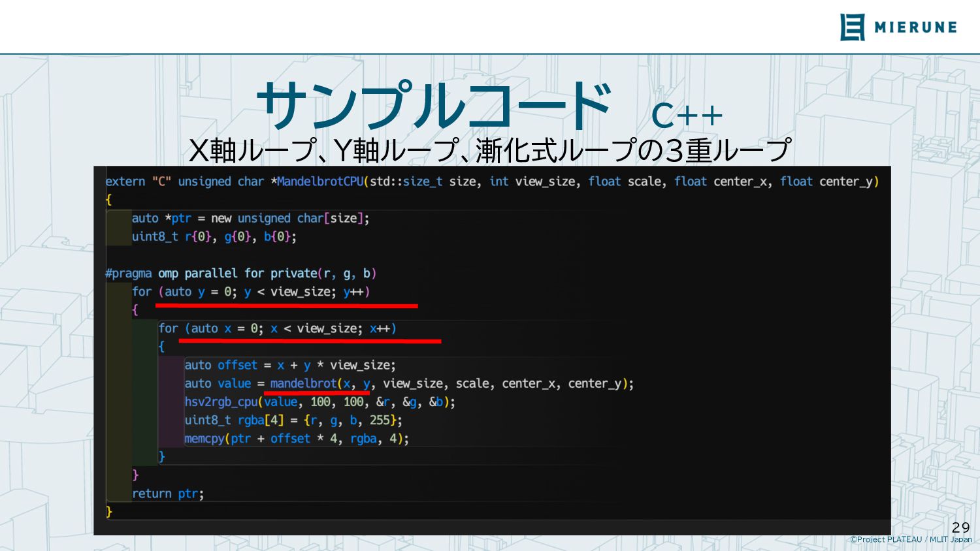Click the C++ label beside the title
The image size is (980, 551).
[687, 116]
